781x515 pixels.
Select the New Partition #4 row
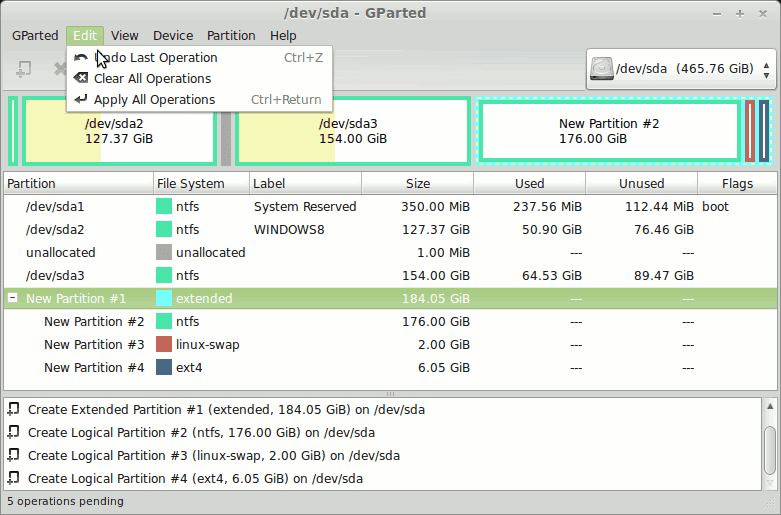(x=390, y=367)
